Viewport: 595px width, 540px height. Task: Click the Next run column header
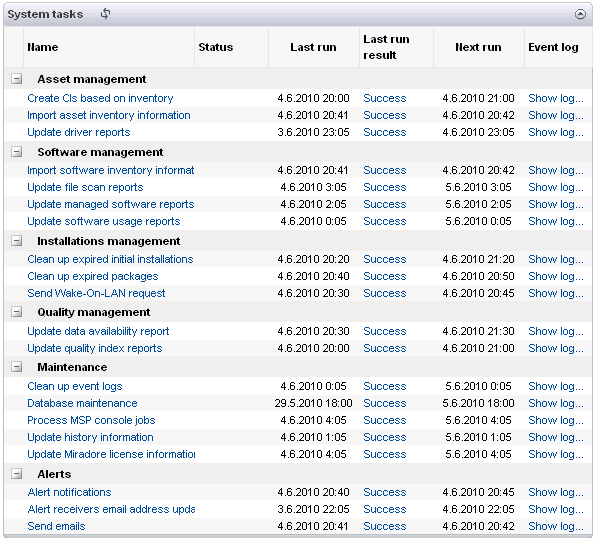coord(478,47)
